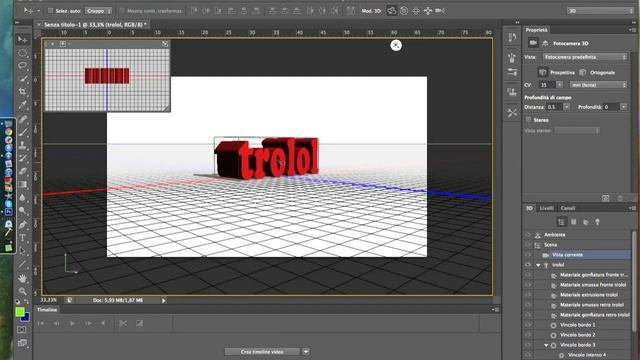Open the Gruppo auto-select dropdown
This screenshot has height=360, width=640.
(98, 11)
